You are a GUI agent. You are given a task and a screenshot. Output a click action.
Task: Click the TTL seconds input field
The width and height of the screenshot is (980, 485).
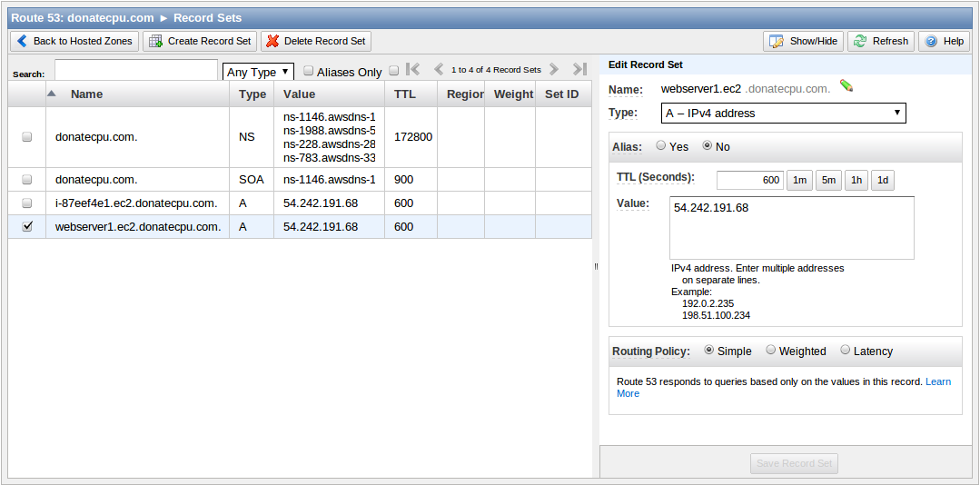click(750, 180)
